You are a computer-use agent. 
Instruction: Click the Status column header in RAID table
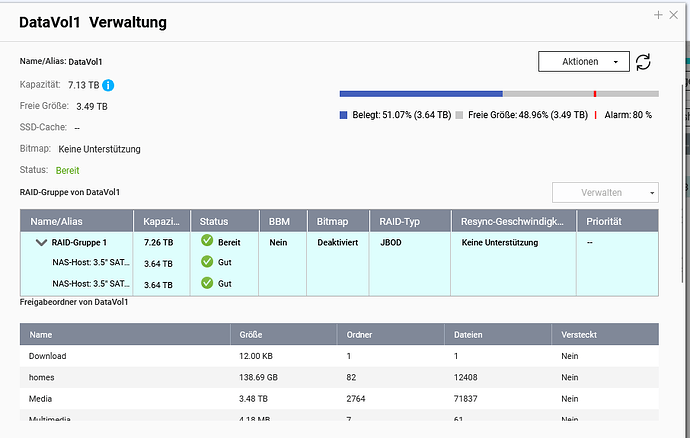pos(214,221)
